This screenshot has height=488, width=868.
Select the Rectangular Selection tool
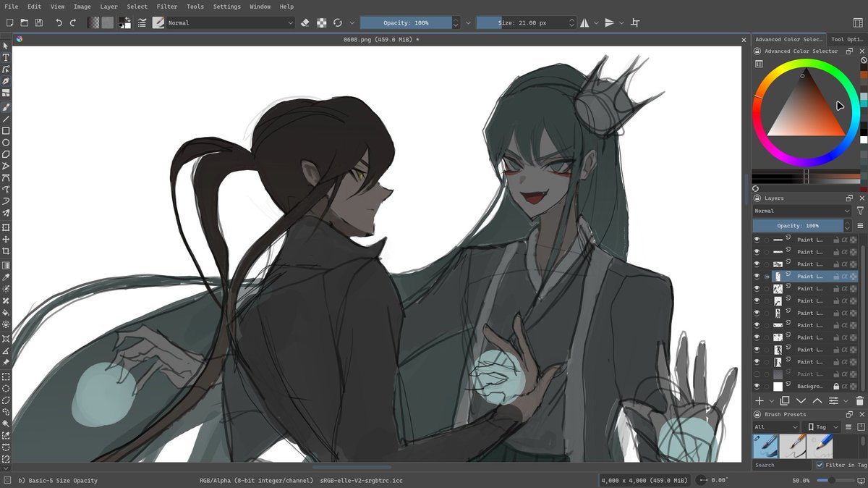click(x=6, y=376)
